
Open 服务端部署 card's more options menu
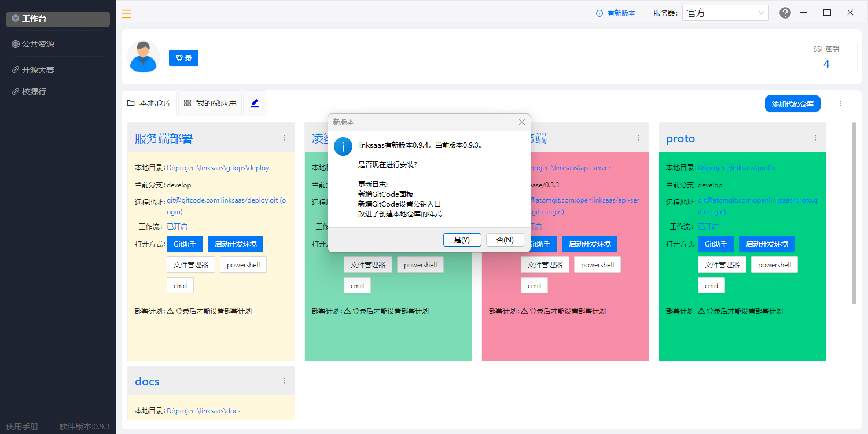(x=284, y=138)
